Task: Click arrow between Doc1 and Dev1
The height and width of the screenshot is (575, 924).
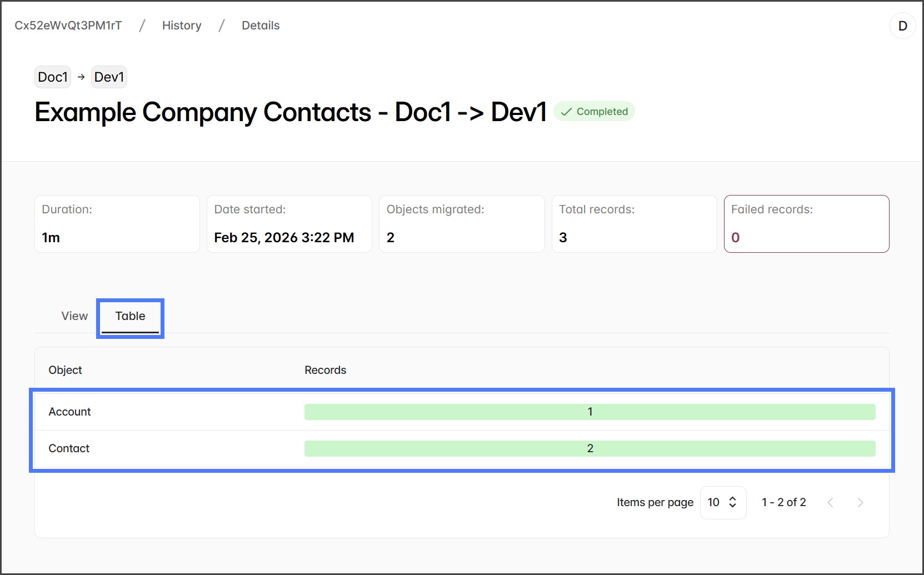Action: 81,77
